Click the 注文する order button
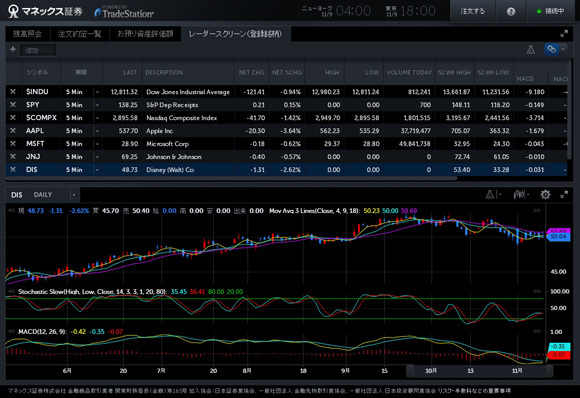The image size is (580, 398). click(472, 11)
